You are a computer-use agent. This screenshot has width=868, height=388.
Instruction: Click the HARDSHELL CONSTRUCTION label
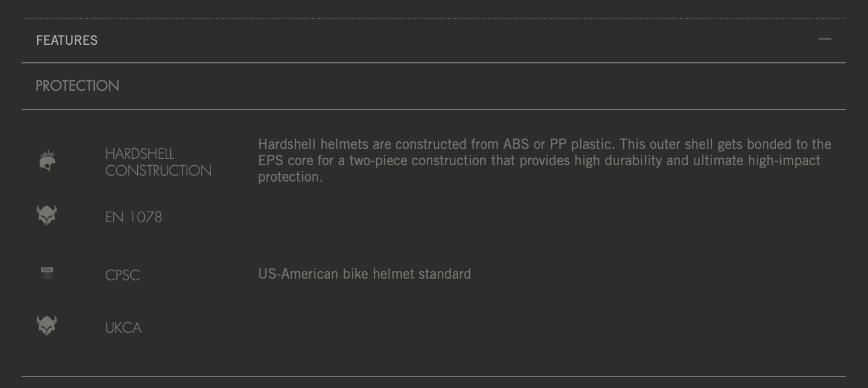pos(158,162)
